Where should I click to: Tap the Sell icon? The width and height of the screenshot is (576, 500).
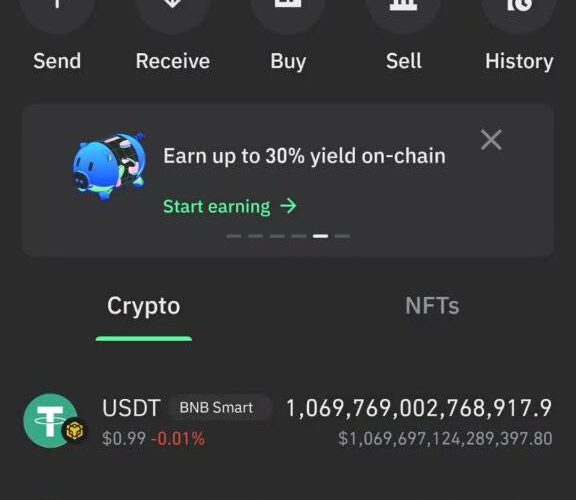tap(403, 13)
